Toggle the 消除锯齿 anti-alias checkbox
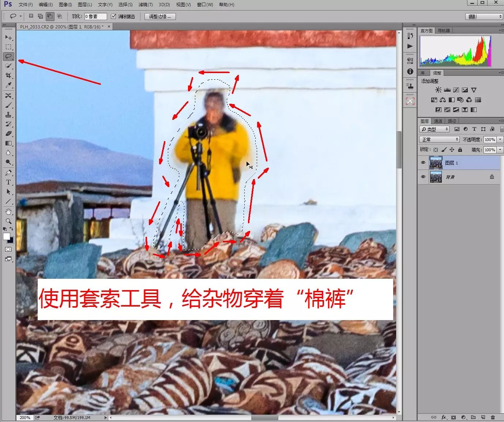 [x=113, y=16]
